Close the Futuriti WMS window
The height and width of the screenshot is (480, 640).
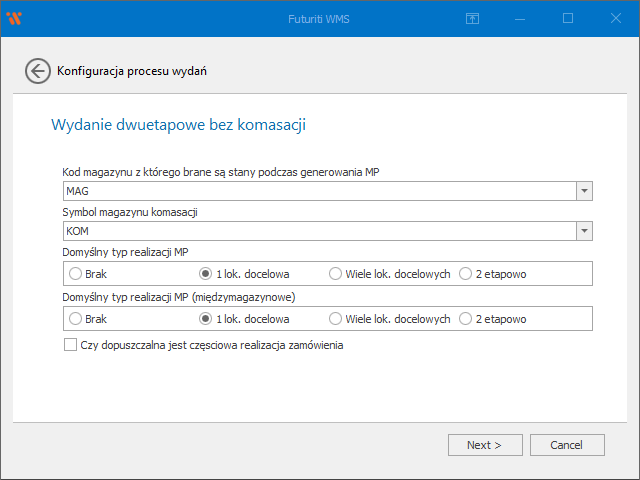click(615, 18)
